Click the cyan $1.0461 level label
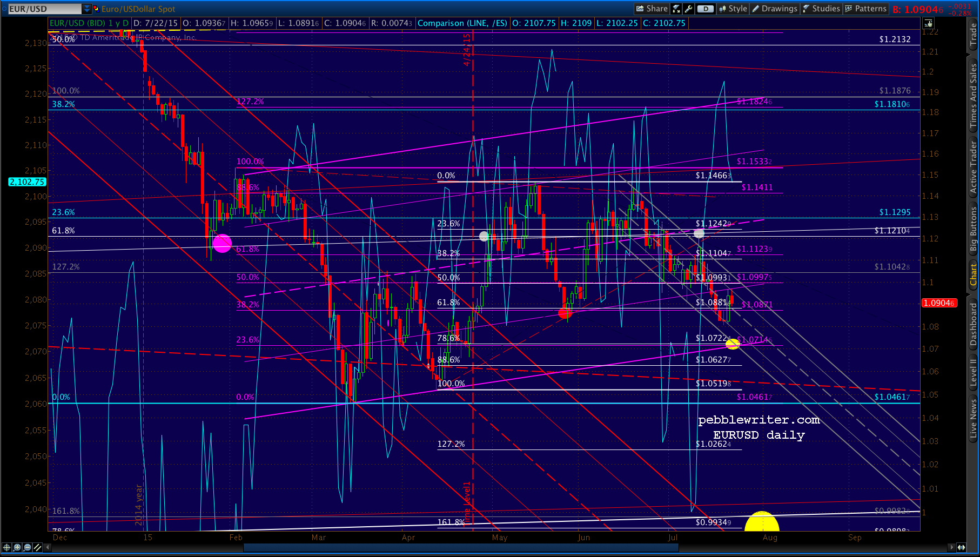 (x=892, y=397)
